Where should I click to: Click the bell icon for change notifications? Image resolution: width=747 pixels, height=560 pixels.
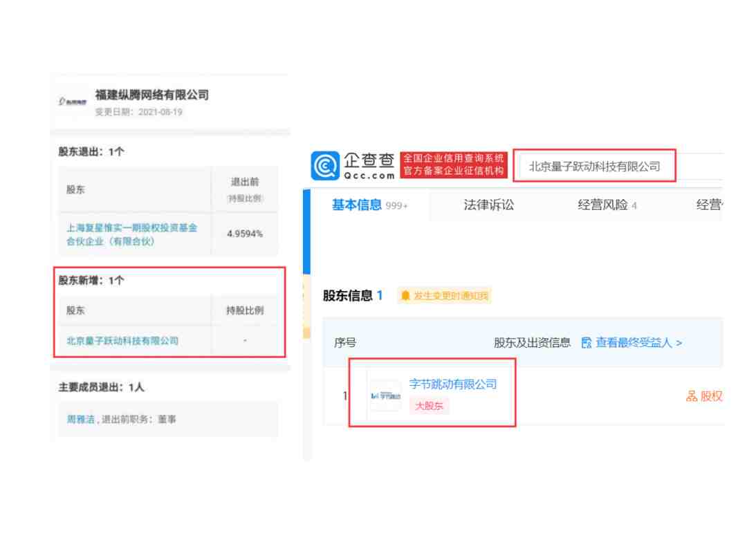point(405,296)
